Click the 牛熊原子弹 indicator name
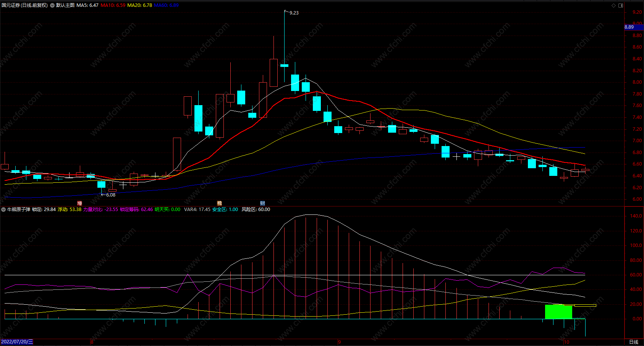The image size is (644, 346). pyautogui.click(x=19, y=210)
